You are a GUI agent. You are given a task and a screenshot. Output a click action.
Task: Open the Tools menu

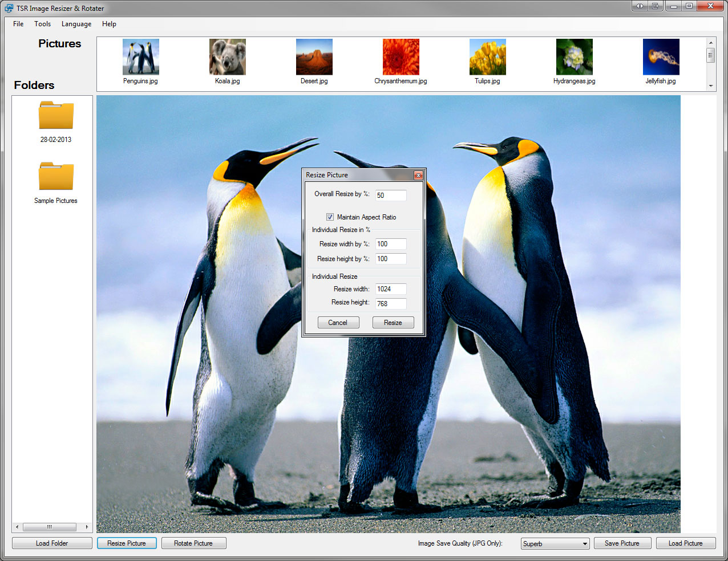[x=42, y=24]
